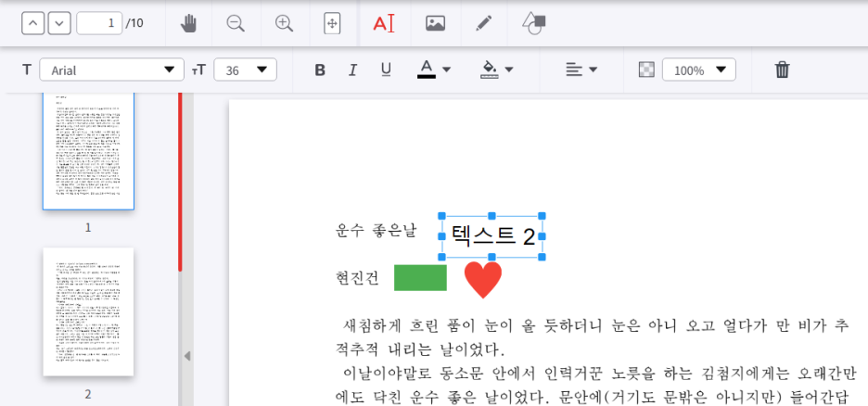868x406 pixels.
Task: Go to next page with down arrow
Action: 59,23
